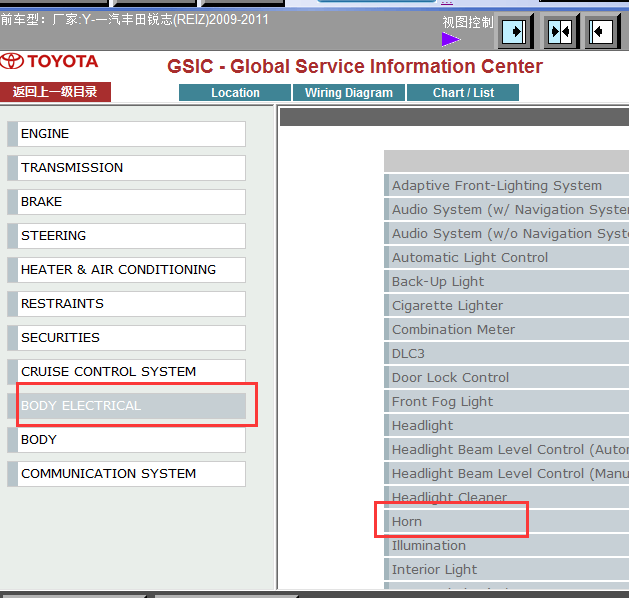Open the Headlight Cleaner entry
The image size is (629, 598).
coord(507,497)
